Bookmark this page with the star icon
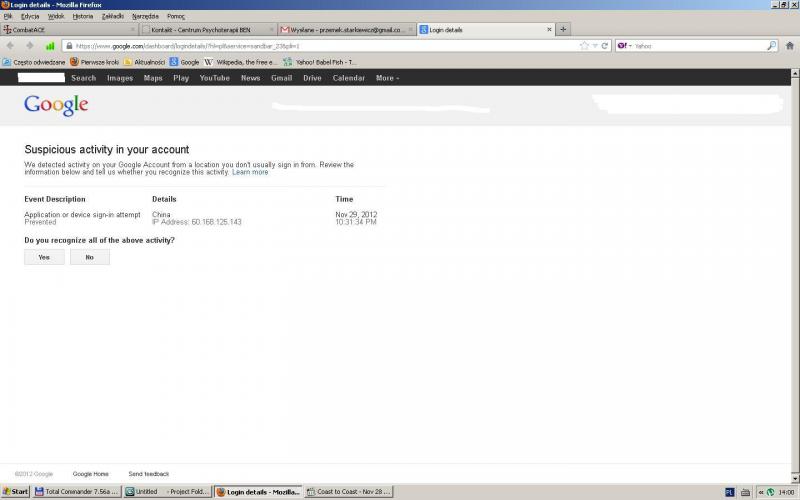This screenshot has width=800, height=500. [584, 46]
